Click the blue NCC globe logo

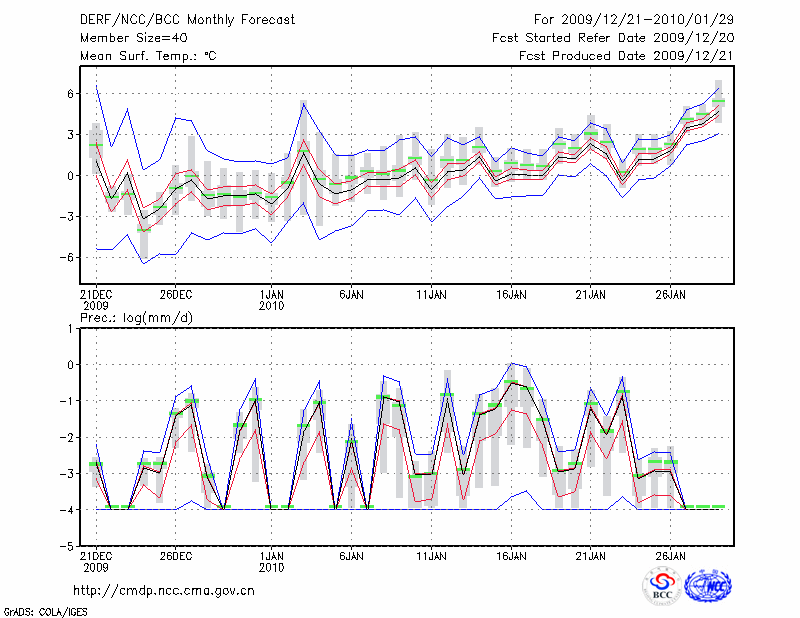pyautogui.click(x=707, y=586)
